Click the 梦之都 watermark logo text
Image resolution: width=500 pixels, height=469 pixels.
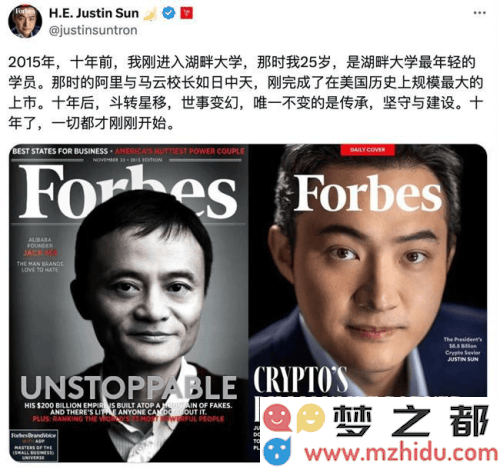(x=411, y=421)
